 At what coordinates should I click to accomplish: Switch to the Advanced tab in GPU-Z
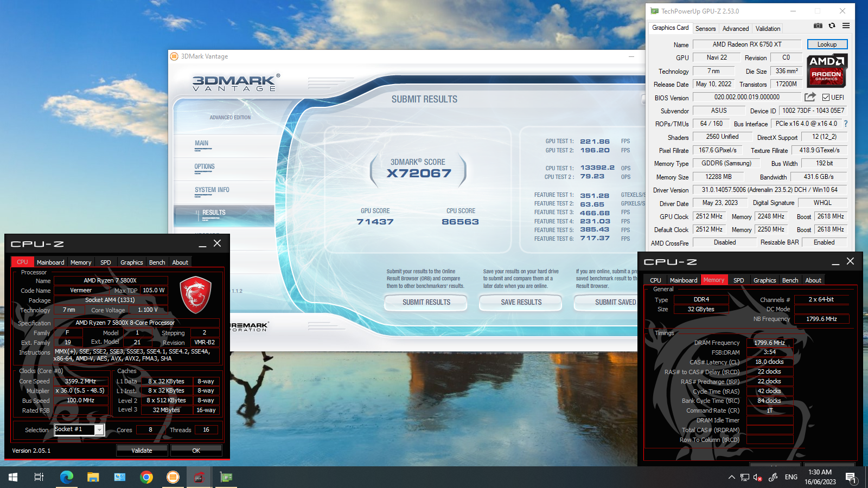tap(736, 29)
